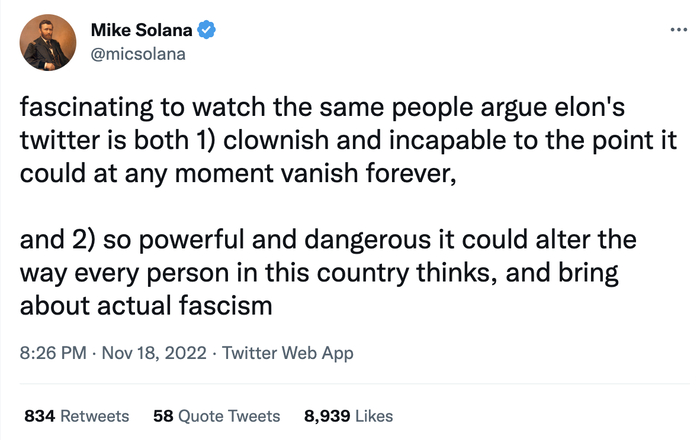Click the "58" quote count number
The image size is (700, 440).
tap(164, 415)
